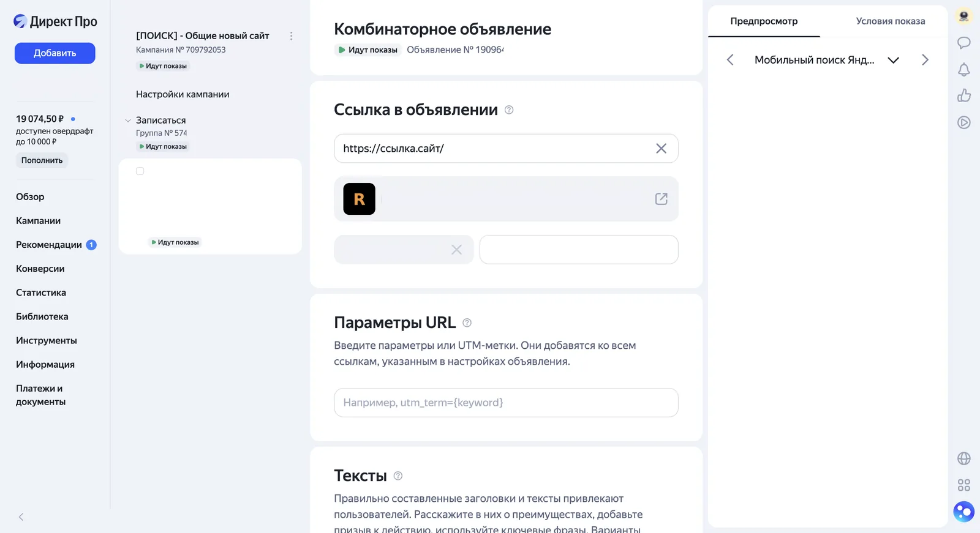This screenshot has width=980, height=533.
Task: Open the campaign three-dot options menu
Action: pos(291,36)
